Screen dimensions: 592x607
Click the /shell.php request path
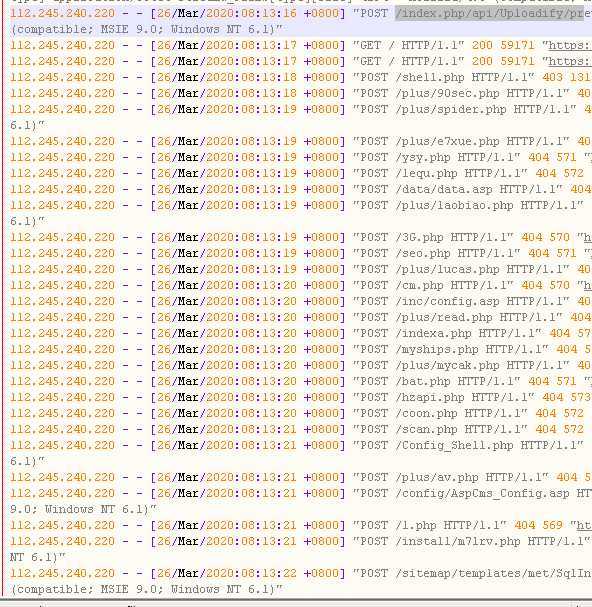(430, 77)
